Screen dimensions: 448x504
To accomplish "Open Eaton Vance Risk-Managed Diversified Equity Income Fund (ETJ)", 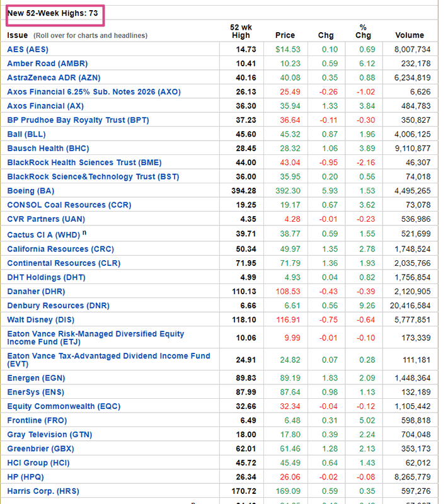I will pyautogui.click(x=95, y=338).
